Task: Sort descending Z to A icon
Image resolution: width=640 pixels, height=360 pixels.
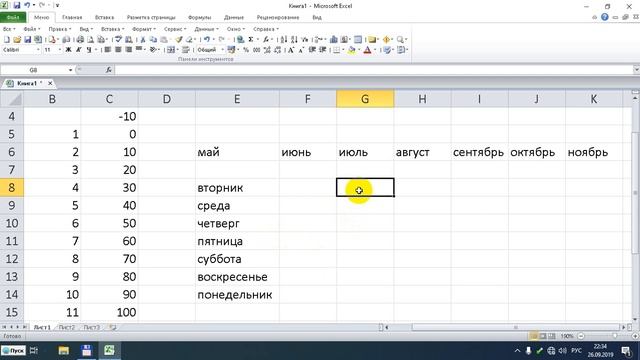Action: point(294,40)
